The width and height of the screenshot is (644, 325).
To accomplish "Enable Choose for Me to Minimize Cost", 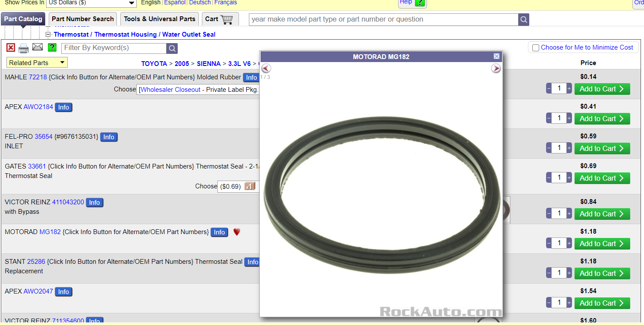I will (536, 48).
